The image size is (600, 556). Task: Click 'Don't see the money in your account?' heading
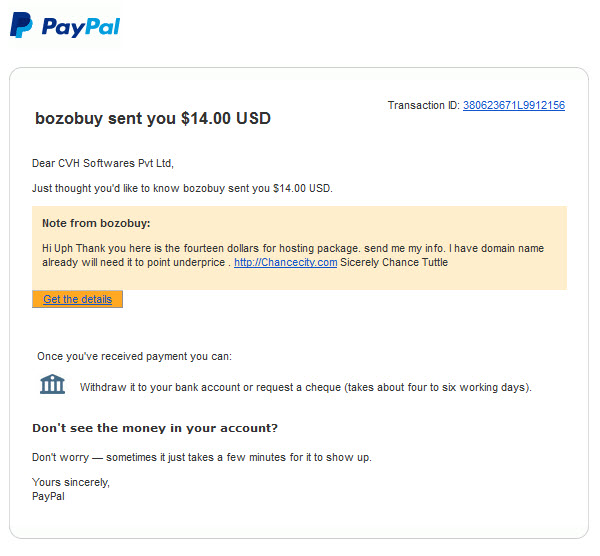point(155,428)
